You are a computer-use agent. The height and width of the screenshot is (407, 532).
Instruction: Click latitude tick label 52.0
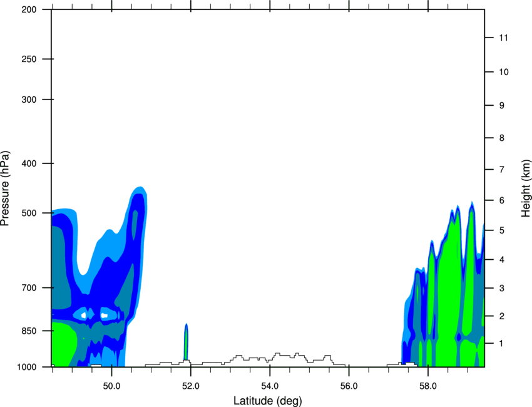click(191, 386)
